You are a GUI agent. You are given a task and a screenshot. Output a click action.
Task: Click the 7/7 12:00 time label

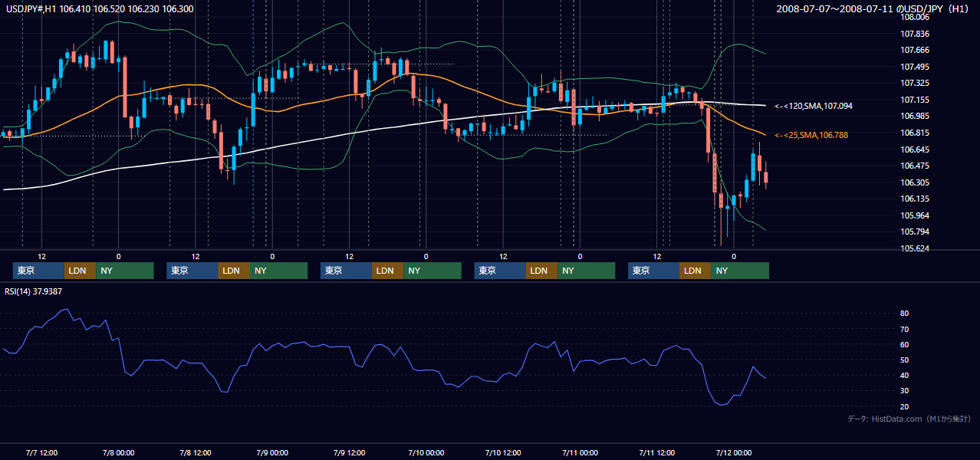pyautogui.click(x=41, y=452)
